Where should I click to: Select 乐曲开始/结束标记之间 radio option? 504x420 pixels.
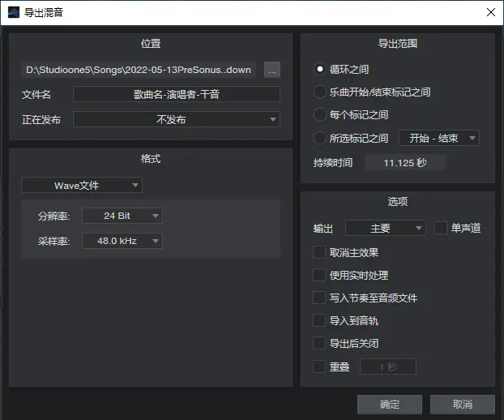pos(320,92)
